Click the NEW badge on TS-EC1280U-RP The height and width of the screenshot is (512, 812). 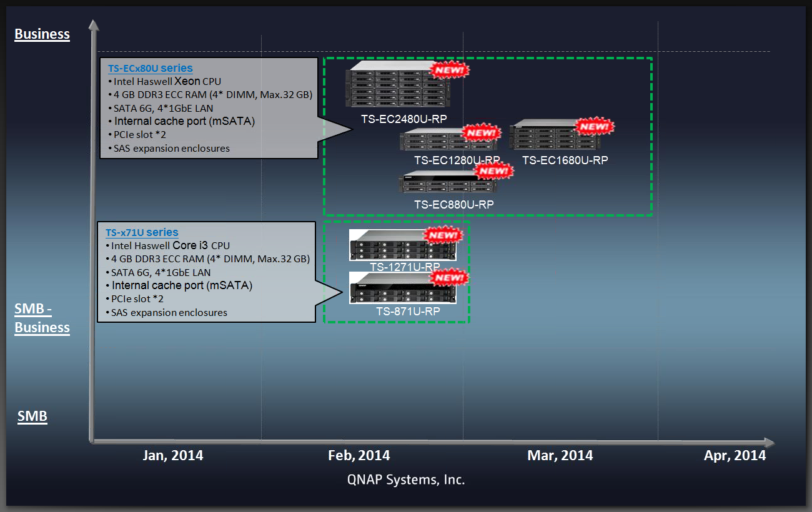481,132
